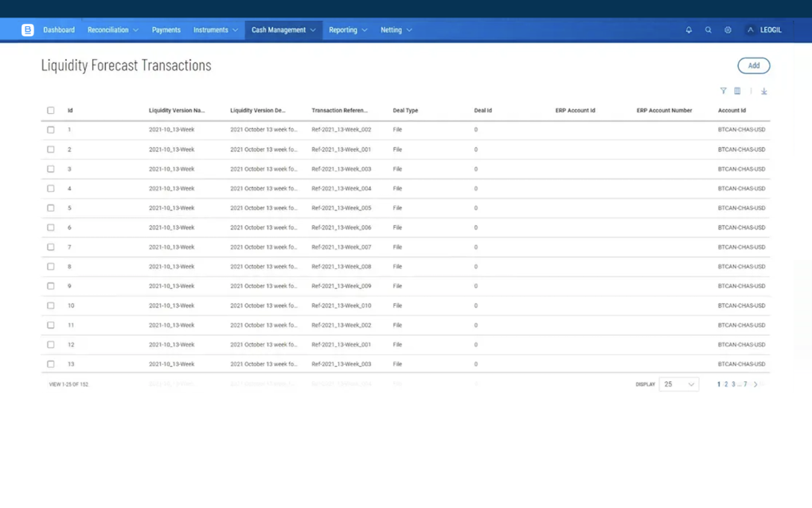Viewport: 812px width, 508px height.
Task: Open the Cash Management menu
Action: (283, 30)
